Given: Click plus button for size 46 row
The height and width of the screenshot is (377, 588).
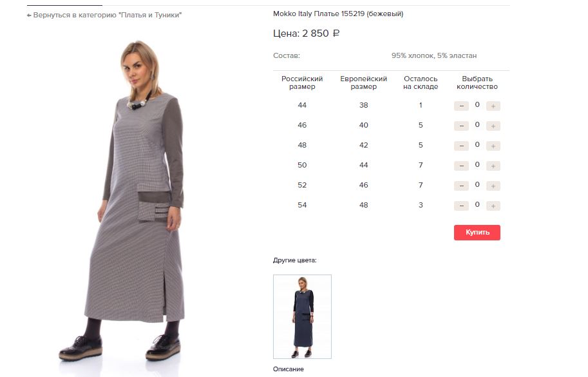Looking at the screenshot, I should pyautogui.click(x=493, y=126).
